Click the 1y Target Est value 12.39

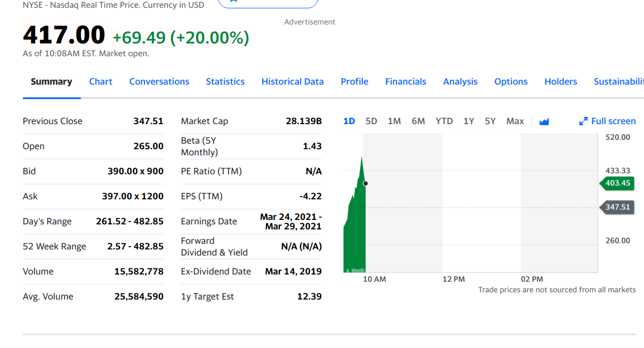coord(309,296)
